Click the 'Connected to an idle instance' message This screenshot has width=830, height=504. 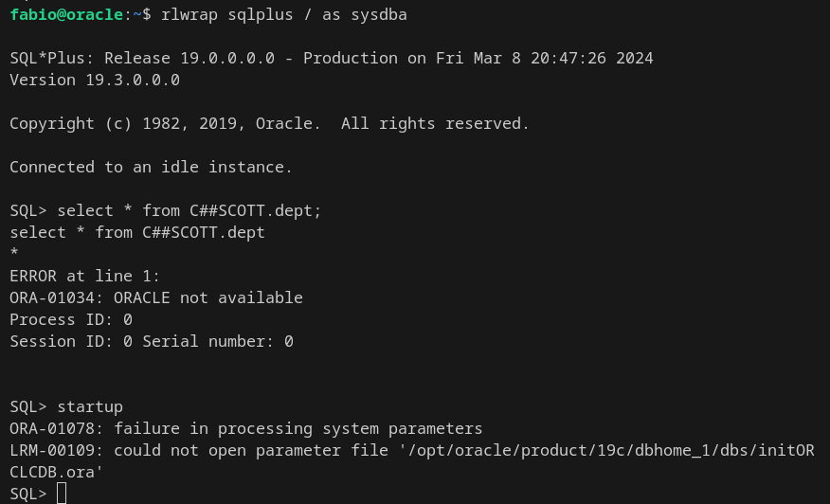tap(152, 168)
